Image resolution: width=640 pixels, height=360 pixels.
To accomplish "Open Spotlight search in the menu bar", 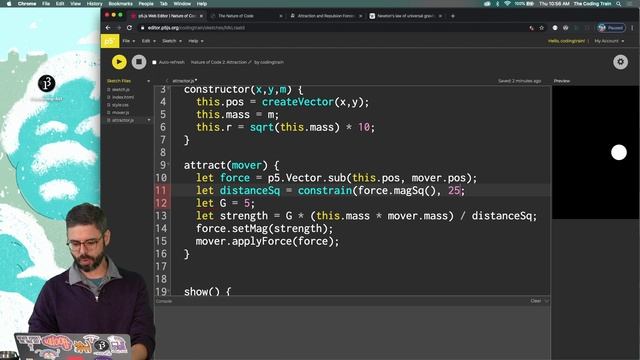I will click(x=619, y=4).
